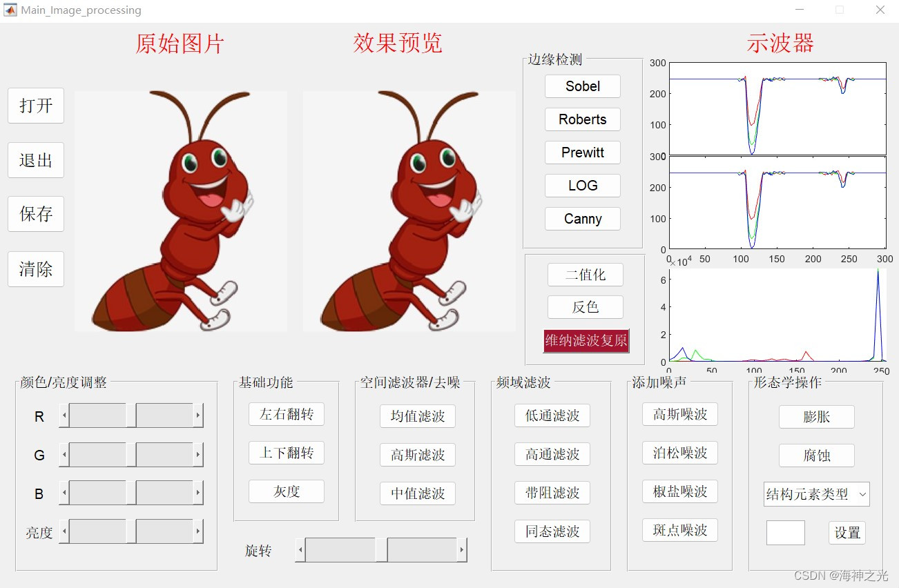The width and height of the screenshot is (899, 588).
Task: Apply 低通滤波 low-pass filter
Action: (552, 415)
